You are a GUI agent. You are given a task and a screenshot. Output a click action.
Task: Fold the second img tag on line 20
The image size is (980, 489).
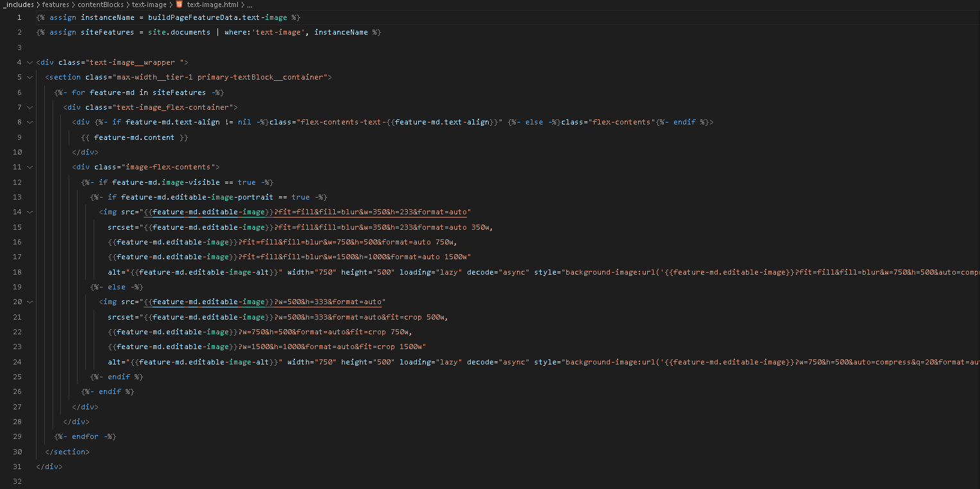coord(30,302)
